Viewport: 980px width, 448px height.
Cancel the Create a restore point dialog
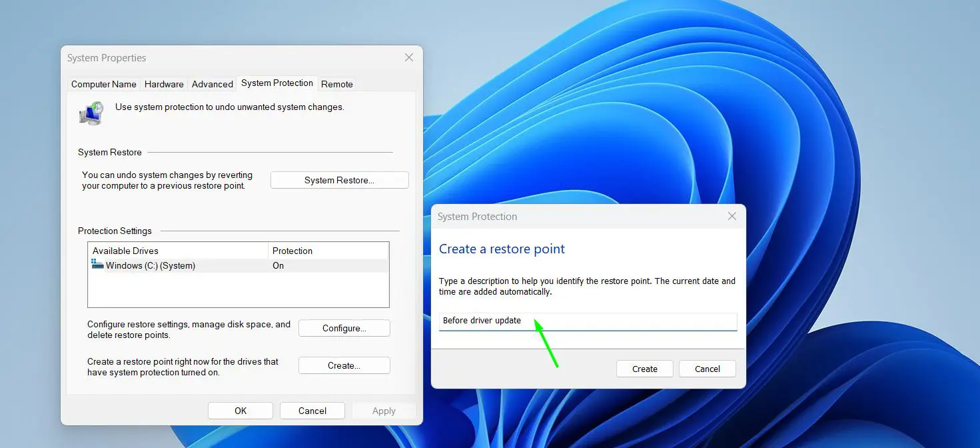point(707,368)
